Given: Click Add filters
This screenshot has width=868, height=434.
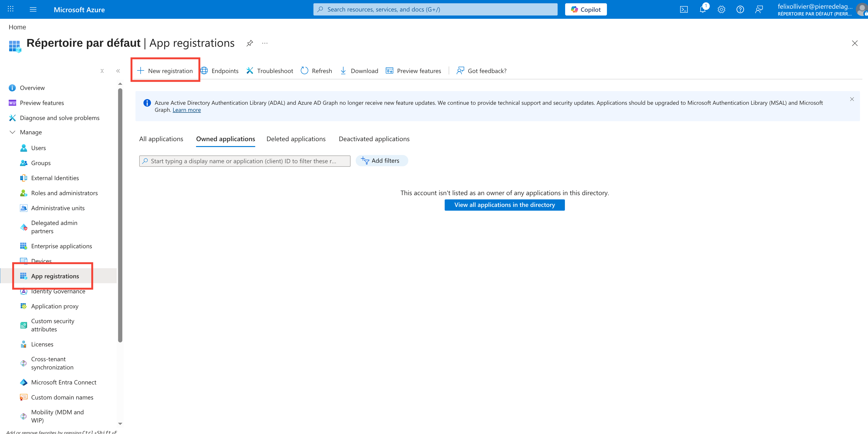Looking at the screenshot, I should (382, 161).
